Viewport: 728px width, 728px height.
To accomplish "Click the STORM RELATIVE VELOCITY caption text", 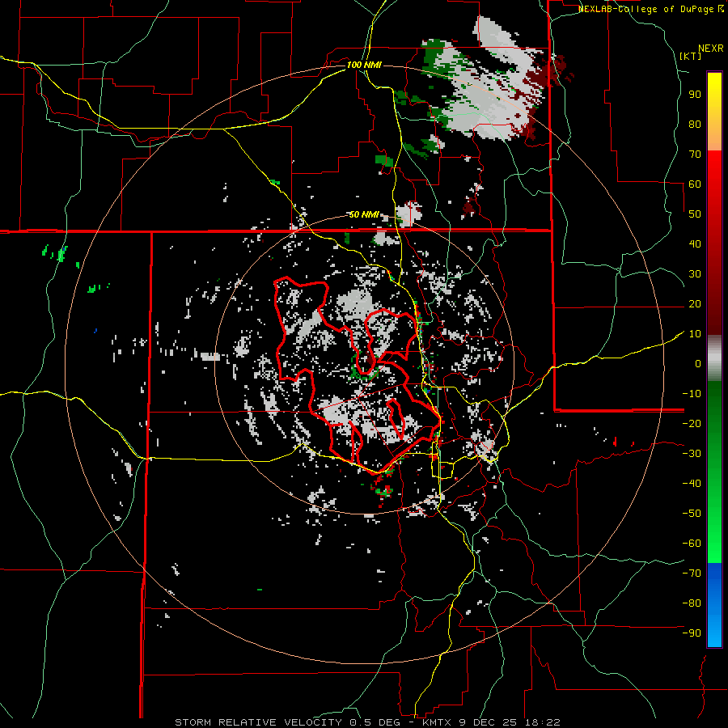I will coord(258,722).
